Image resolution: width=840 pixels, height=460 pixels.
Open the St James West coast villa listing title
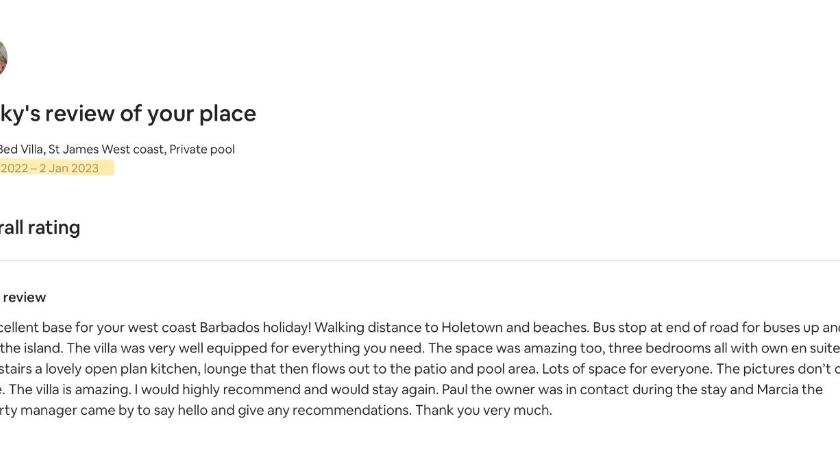coord(117,149)
